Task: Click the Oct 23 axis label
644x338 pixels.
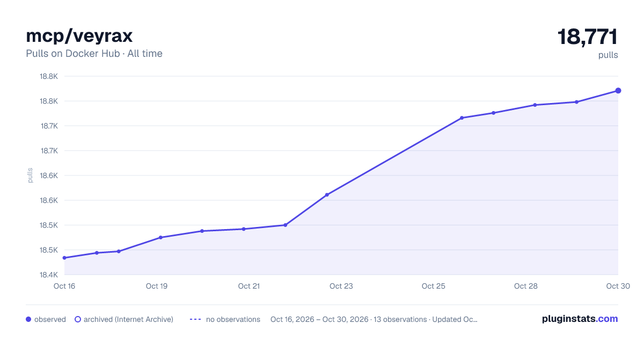Action: (x=341, y=286)
